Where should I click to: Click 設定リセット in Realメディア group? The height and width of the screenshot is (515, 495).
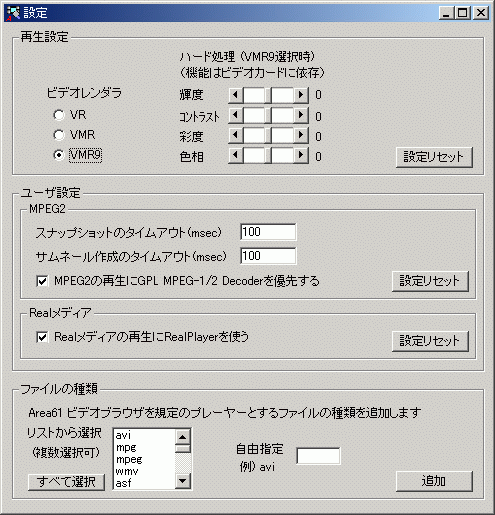click(x=430, y=341)
